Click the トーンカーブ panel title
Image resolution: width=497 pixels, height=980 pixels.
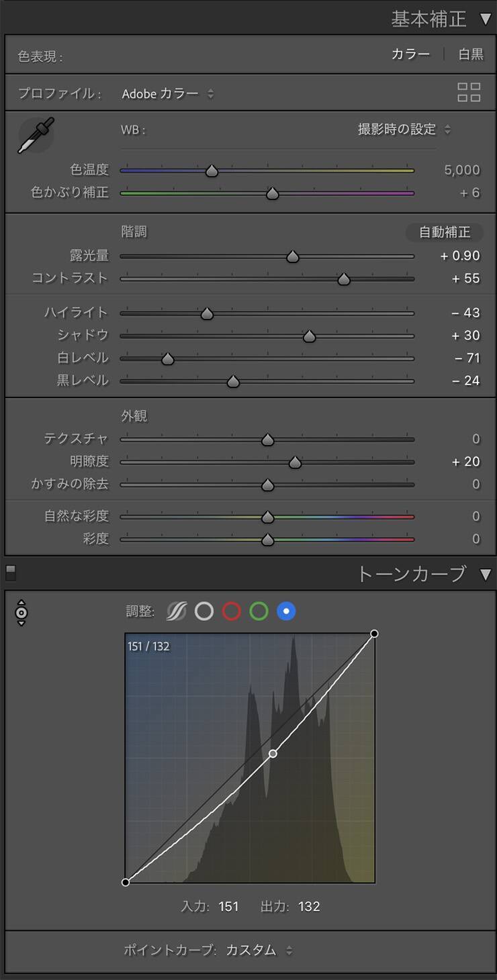[410, 574]
